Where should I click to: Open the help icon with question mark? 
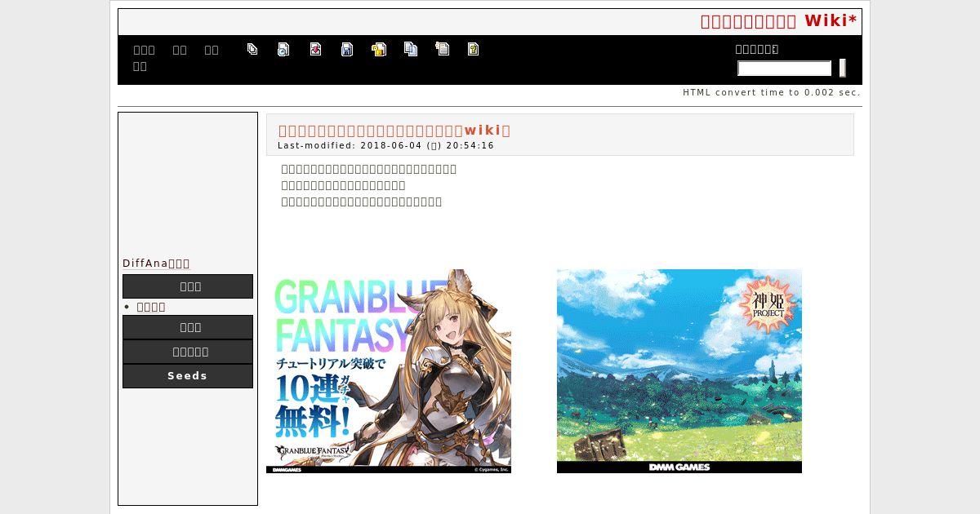coord(474,49)
